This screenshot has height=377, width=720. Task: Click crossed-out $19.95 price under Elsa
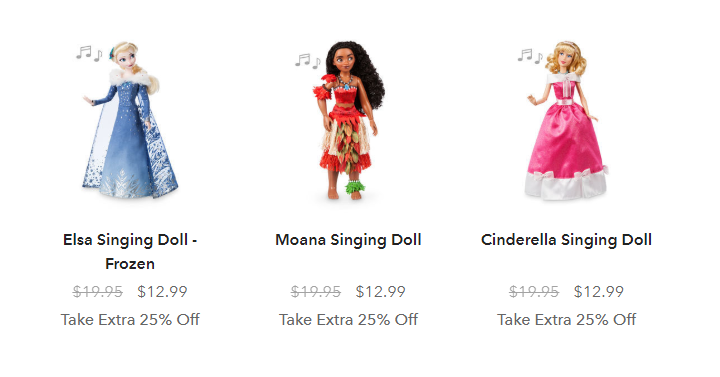click(98, 292)
